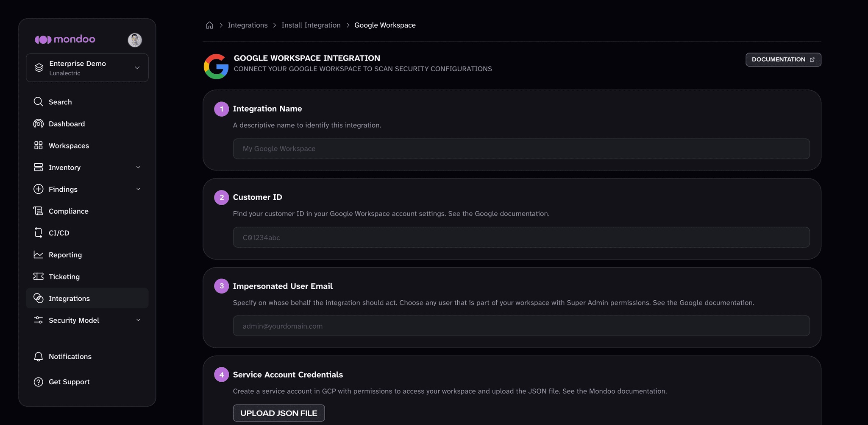868x425 pixels.
Task: Click the Search magnifier icon
Action: (38, 102)
